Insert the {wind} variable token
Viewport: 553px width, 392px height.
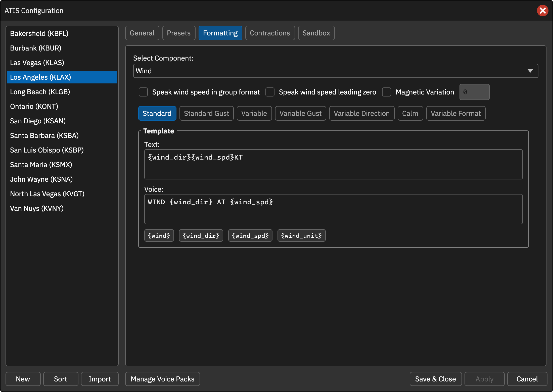pos(159,235)
